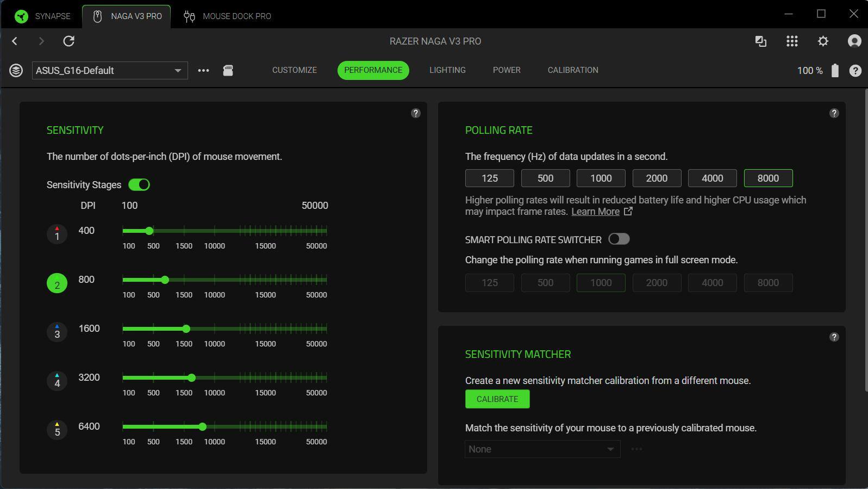
Task: Select sensitivity stage 4
Action: click(57, 381)
